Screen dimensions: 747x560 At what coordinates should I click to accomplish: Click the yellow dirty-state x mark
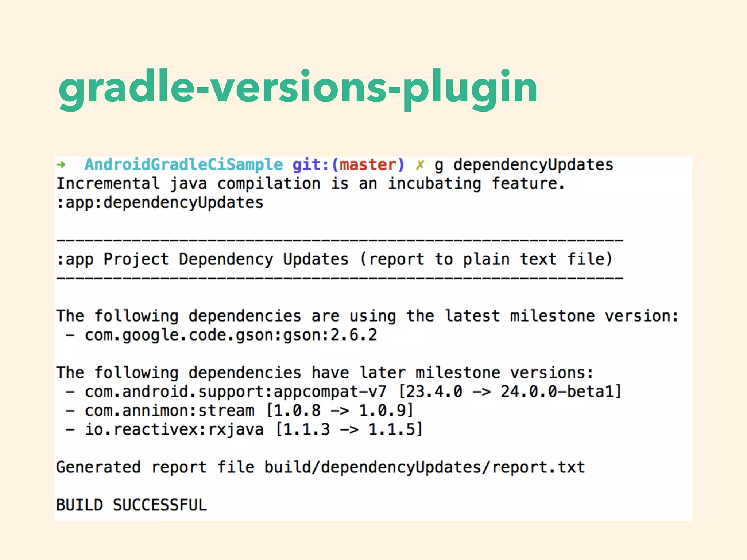[x=420, y=165]
